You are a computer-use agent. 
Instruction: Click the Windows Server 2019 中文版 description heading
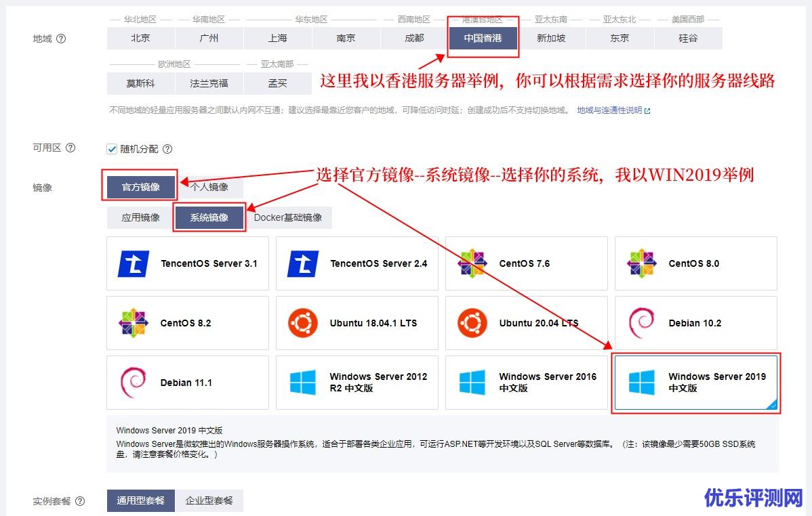click(169, 430)
